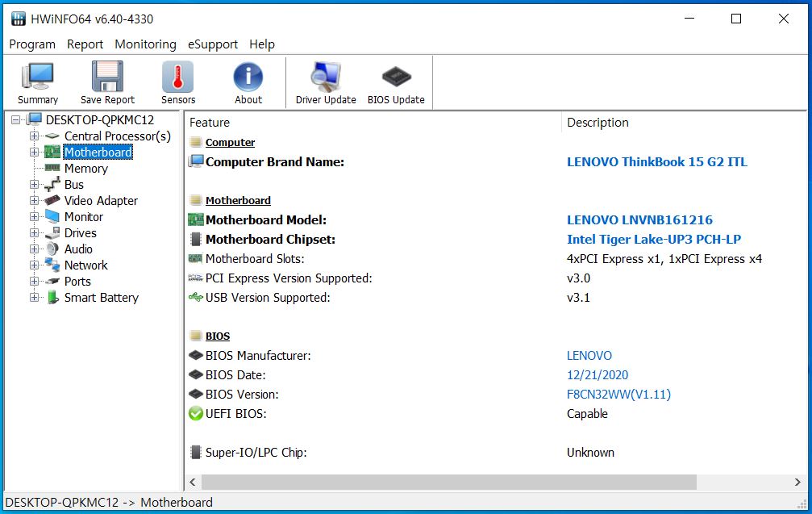Viewport: 812px width, 514px height.
Task: Select the Smart Battery label
Action: (x=102, y=298)
